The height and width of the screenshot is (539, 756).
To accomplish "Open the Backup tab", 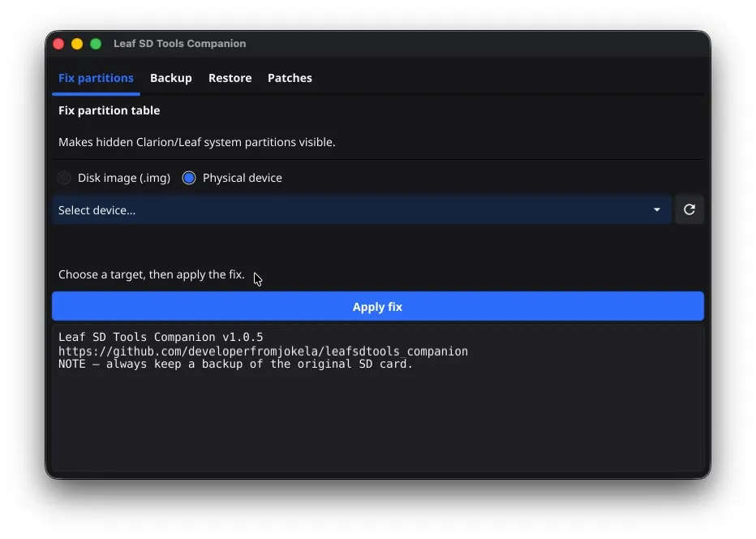I will [170, 78].
